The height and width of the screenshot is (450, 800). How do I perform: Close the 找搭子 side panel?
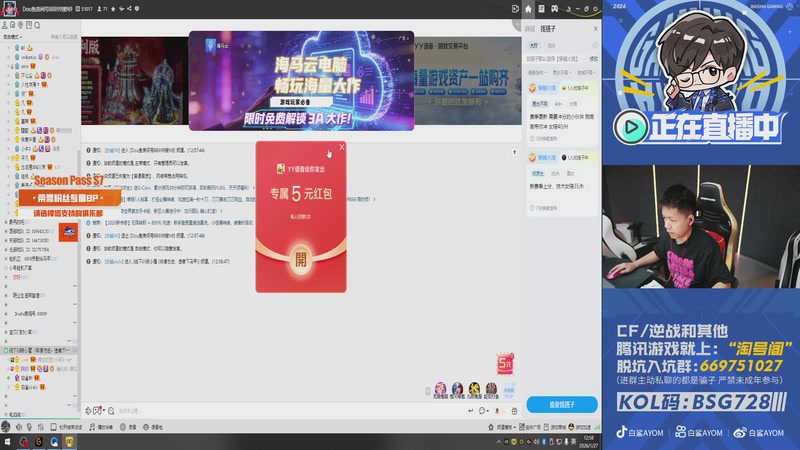[x=595, y=29]
